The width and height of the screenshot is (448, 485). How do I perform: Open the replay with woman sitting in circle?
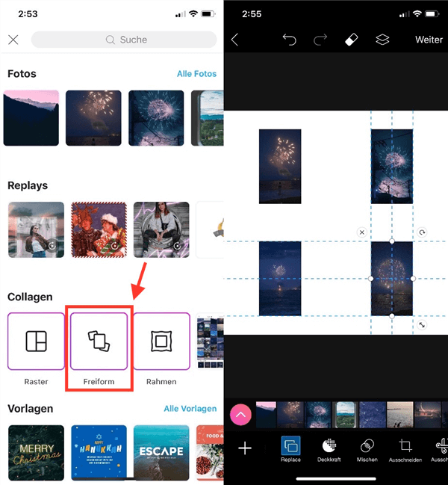coord(161,230)
